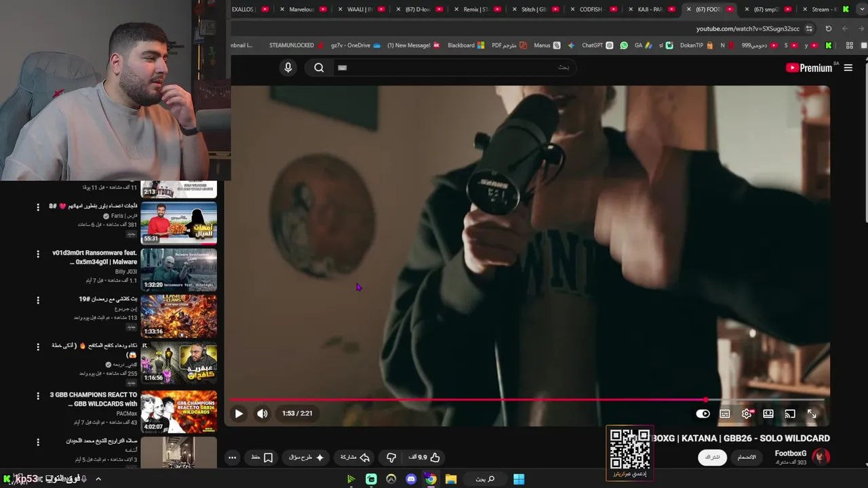The height and width of the screenshot is (488, 868).
Task: Click the Join membership button
Action: [x=747, y=457]
